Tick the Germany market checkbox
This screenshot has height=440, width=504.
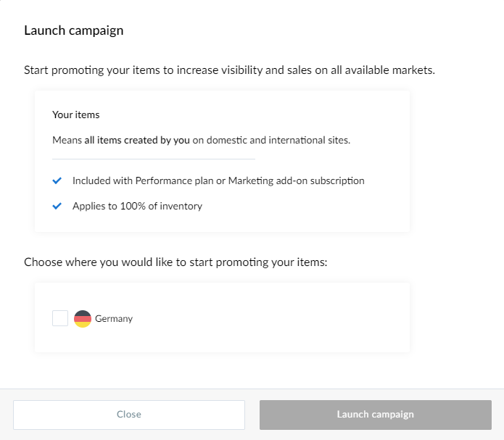pos(60,318)
